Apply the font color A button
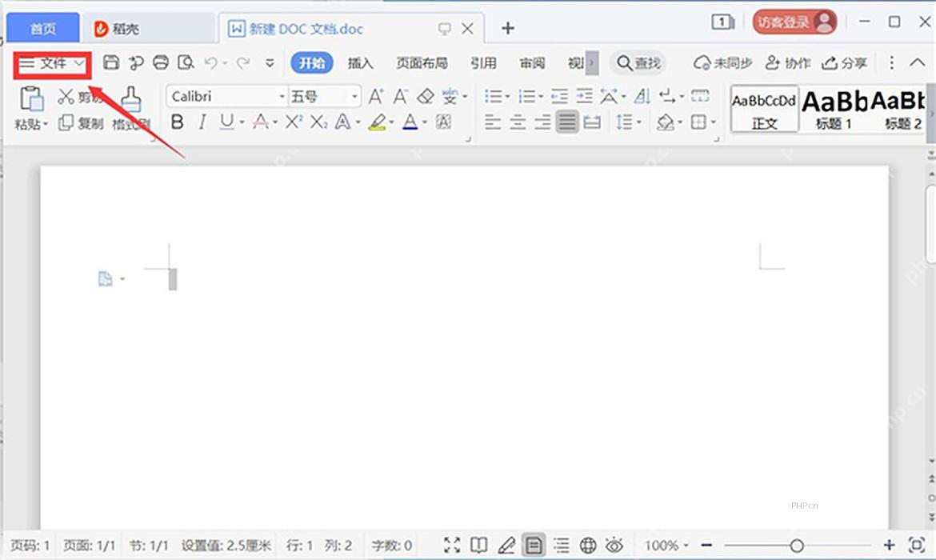The width and height of the screenshot is (936, 560). coord(410,122)
